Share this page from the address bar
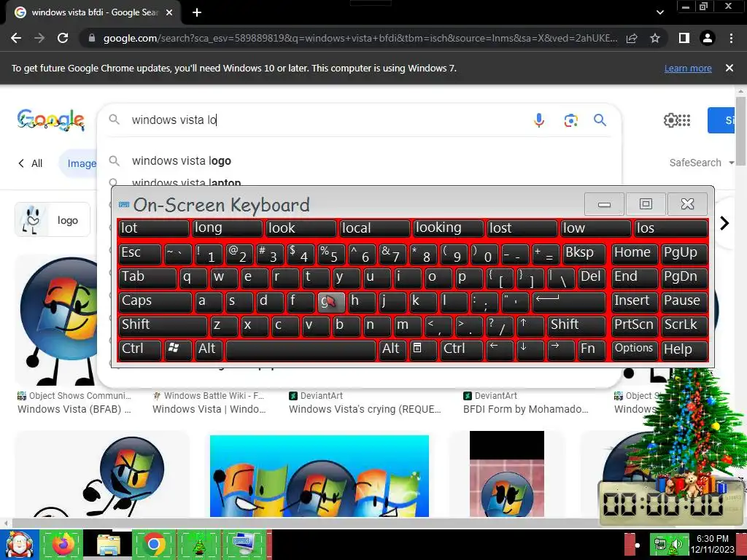The width and height of the screenshot is (747, 560). point(632,38)
